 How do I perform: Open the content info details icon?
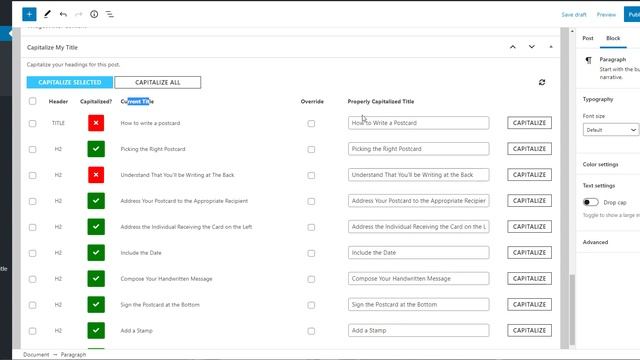click(x=94, y=14)
